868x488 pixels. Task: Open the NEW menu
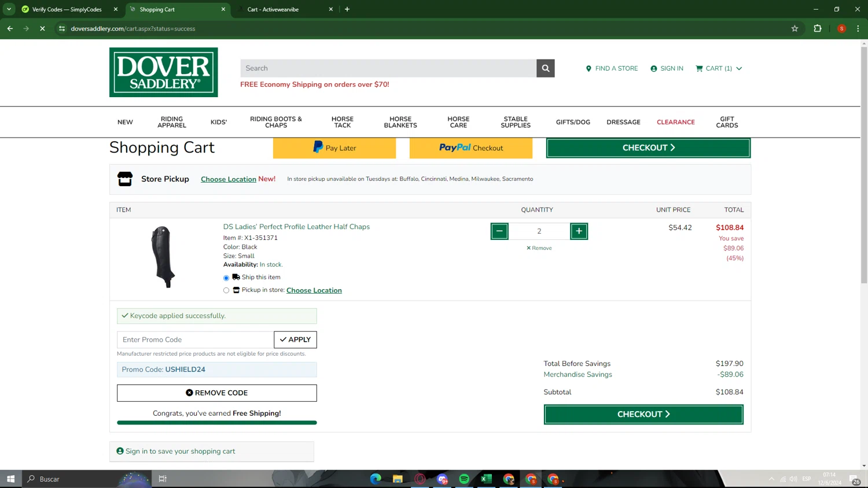pos(125,122)
